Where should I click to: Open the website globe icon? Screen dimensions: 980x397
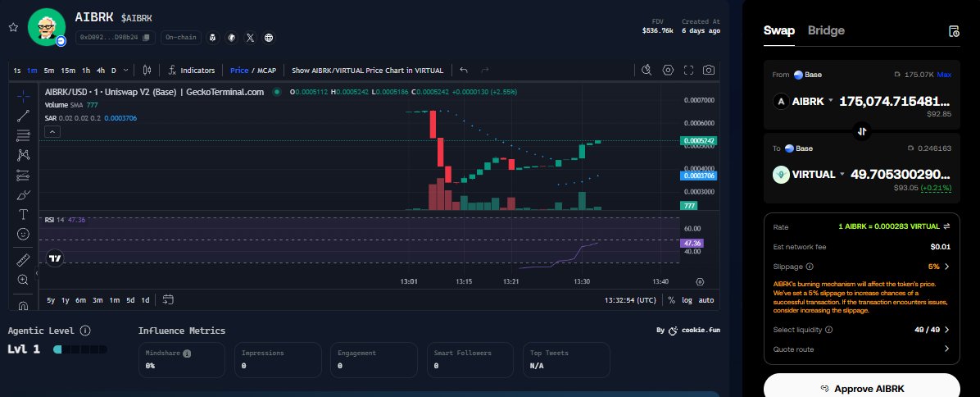(x=269, y=38)
